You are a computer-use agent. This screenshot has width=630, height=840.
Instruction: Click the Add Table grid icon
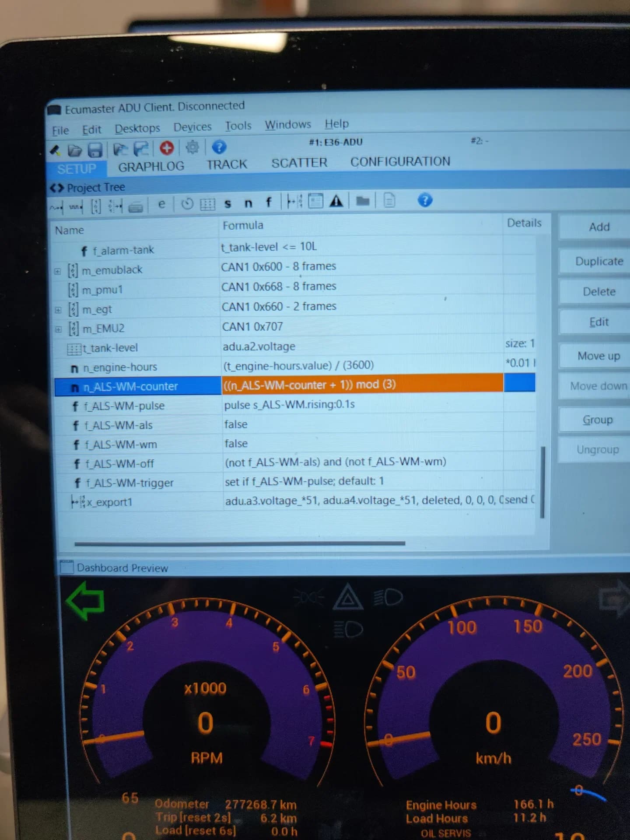(207, 204)
